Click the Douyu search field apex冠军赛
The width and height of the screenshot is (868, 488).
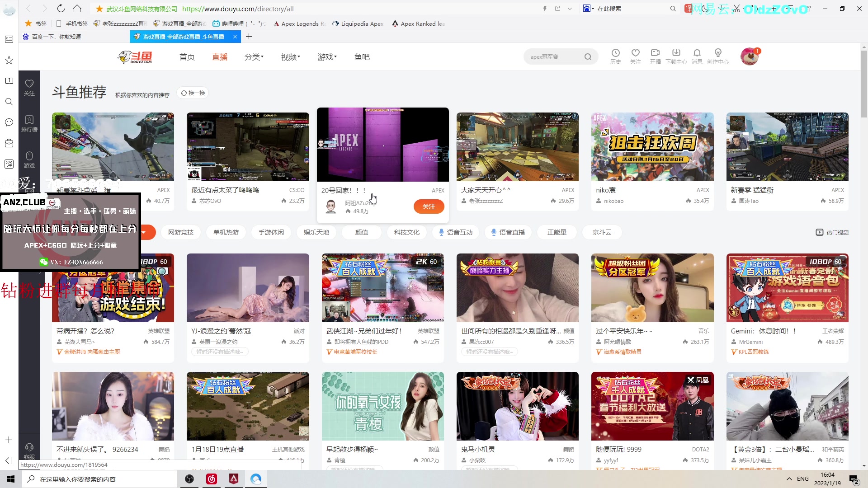554,57
